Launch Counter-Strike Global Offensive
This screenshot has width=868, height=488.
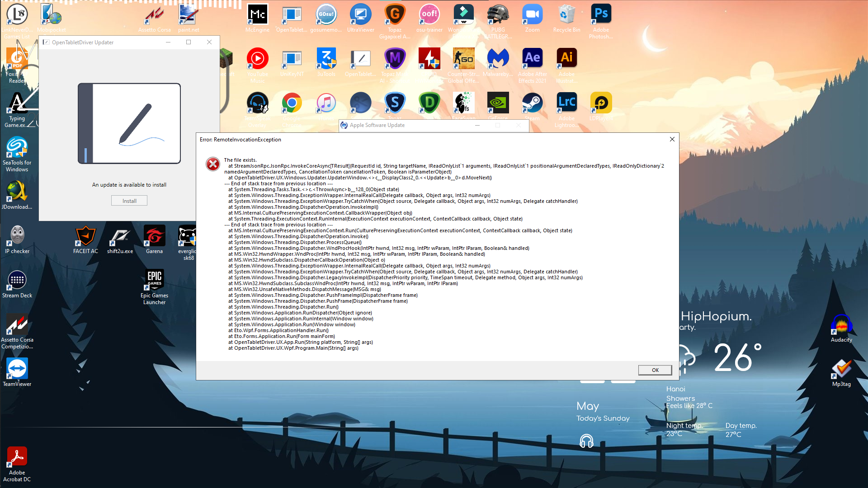click(x=464, y=59)
